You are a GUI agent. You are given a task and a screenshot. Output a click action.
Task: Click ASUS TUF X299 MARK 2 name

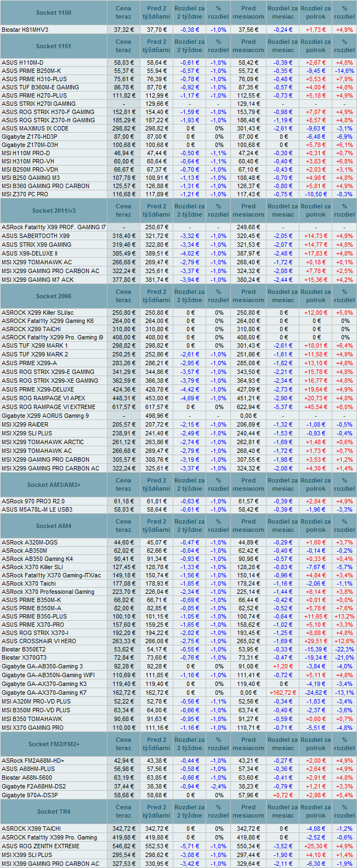coord(35,354)
